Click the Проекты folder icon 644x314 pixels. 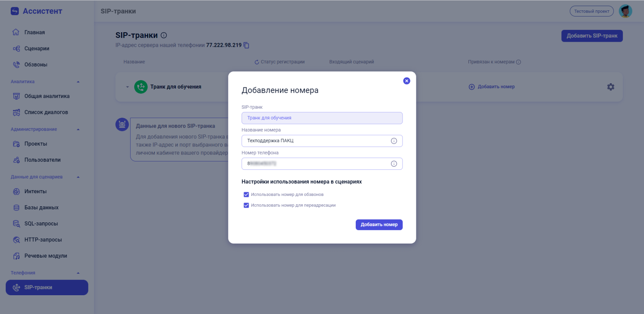coord(16,144)
